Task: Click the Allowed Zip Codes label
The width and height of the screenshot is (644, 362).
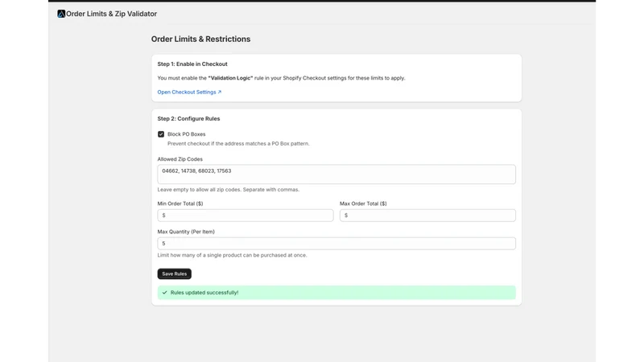Action: 180,159
